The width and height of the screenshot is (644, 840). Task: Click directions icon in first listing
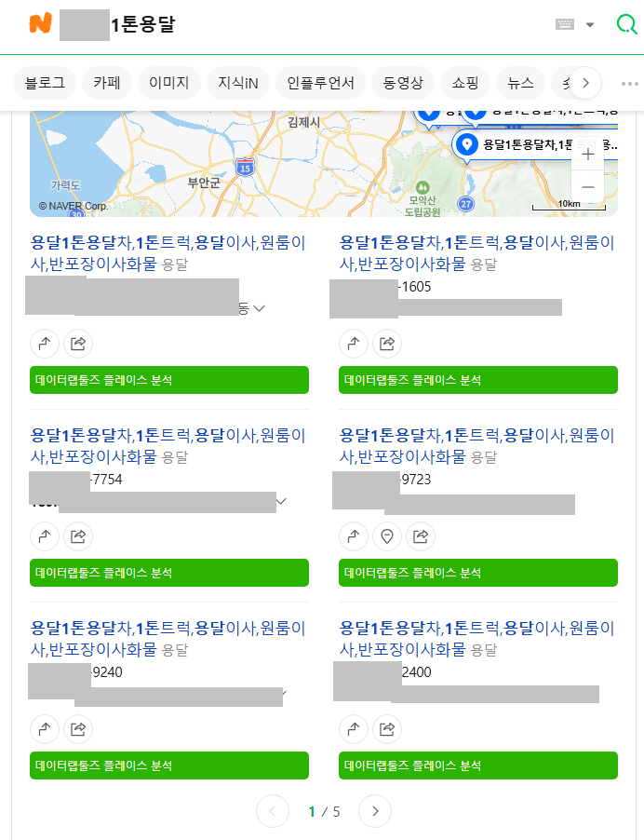[45, 344]
